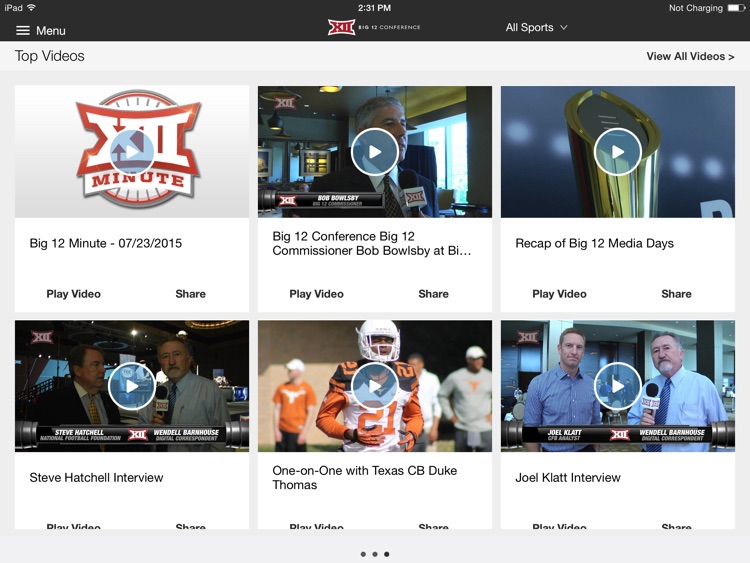Share the Bob Bowlsby video
The width and height of the screenshot is (750, 563).
(x=433, y=294)
